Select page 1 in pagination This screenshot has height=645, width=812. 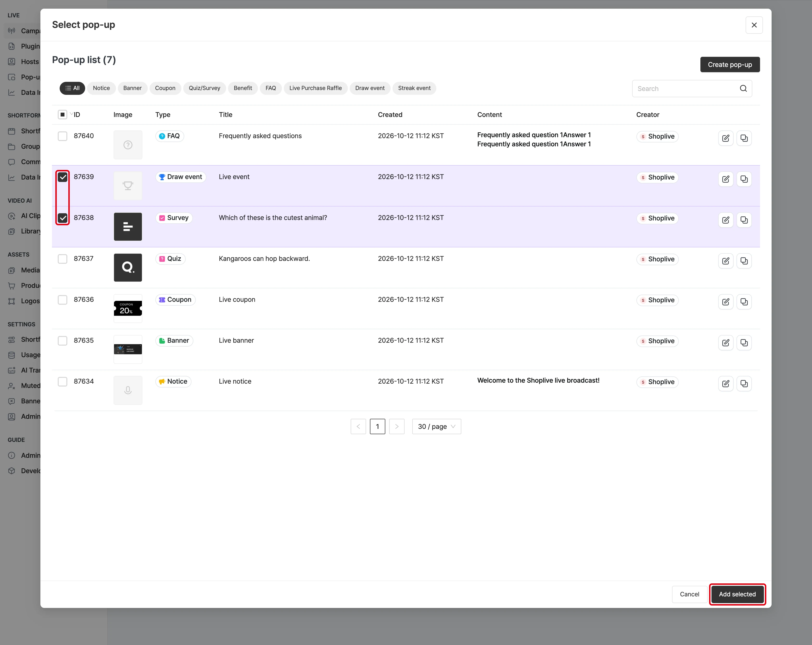pos(377,426)
